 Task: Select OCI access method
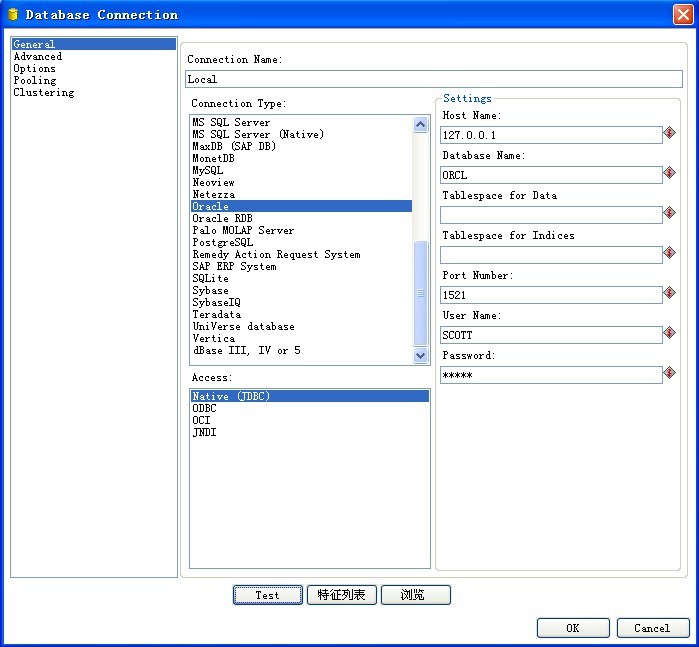pos(310,420)
